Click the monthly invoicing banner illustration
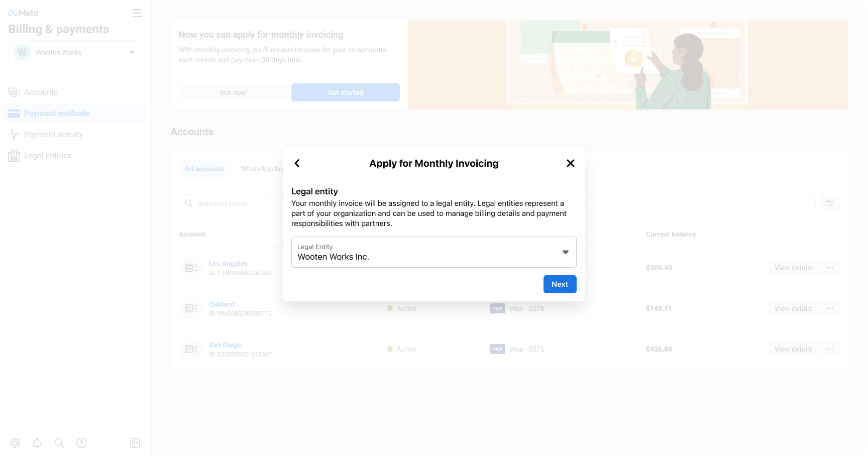This screenshot has width=868, height=456. click(x=628, y=65)
